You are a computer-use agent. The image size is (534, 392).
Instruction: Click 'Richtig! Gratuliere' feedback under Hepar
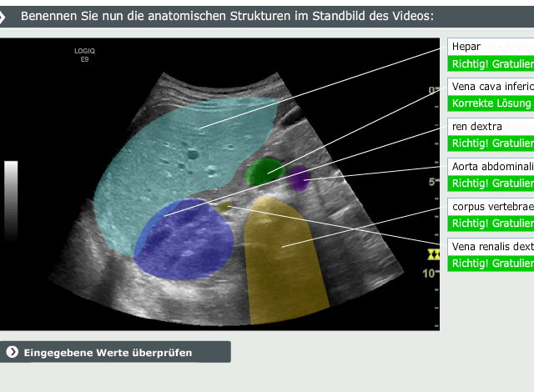pyautogui.click(x=491, y=63)
